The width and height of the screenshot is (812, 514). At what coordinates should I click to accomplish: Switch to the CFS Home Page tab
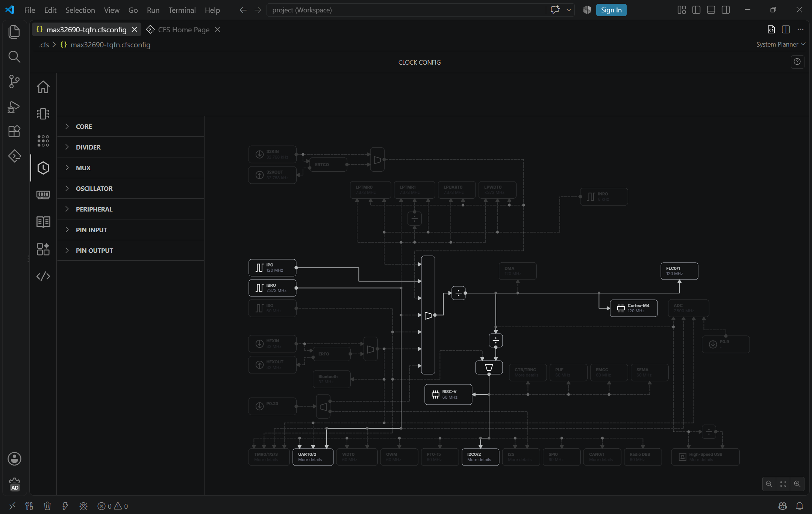[x=183, y=30]
